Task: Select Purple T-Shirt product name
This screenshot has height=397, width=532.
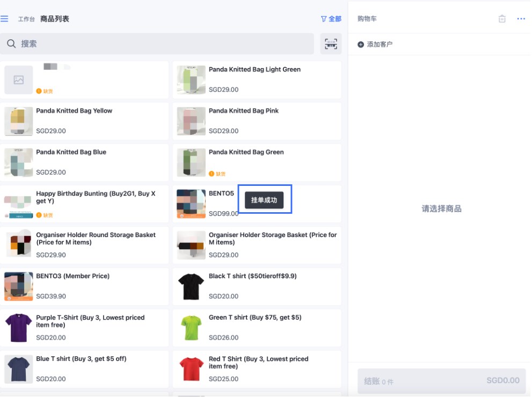Action: [x=90, y=321]
